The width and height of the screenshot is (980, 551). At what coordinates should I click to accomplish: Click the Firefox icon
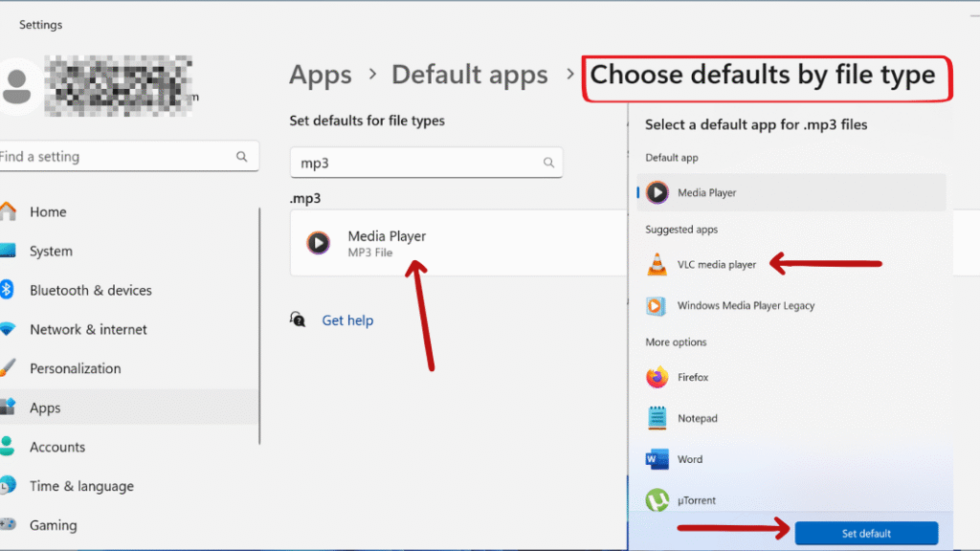tap(657, 377)
